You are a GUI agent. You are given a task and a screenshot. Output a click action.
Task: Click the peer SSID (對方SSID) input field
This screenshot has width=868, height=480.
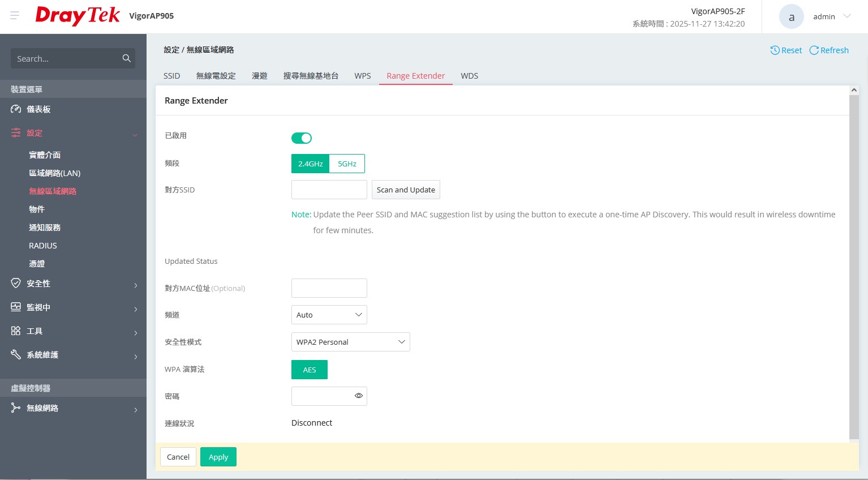[329, 190]
